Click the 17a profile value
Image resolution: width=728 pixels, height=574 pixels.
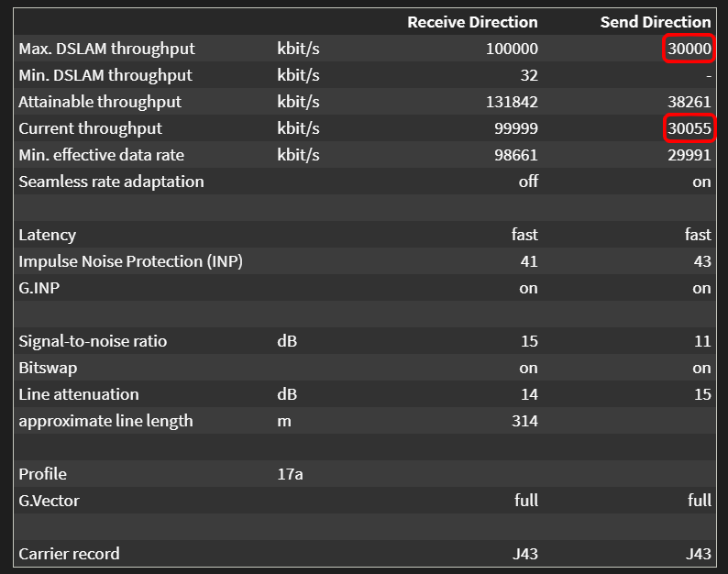pyautogui.click(x=290, y=474)
